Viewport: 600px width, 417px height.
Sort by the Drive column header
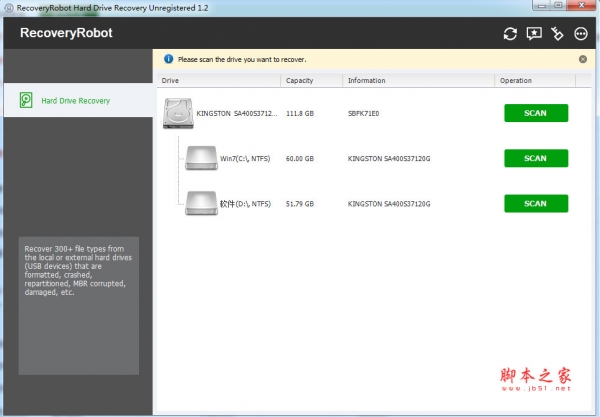pyautogui.click(x=170, y=80)
